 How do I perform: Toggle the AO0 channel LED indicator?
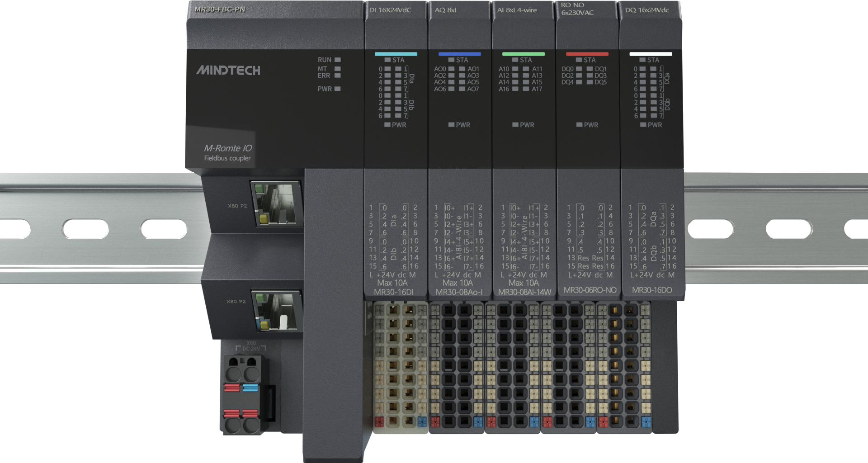(x=451, y=69)
